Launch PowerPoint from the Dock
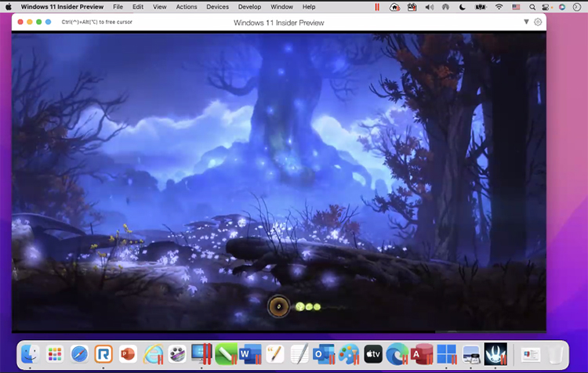588x373 pixels. coord(128,354)
